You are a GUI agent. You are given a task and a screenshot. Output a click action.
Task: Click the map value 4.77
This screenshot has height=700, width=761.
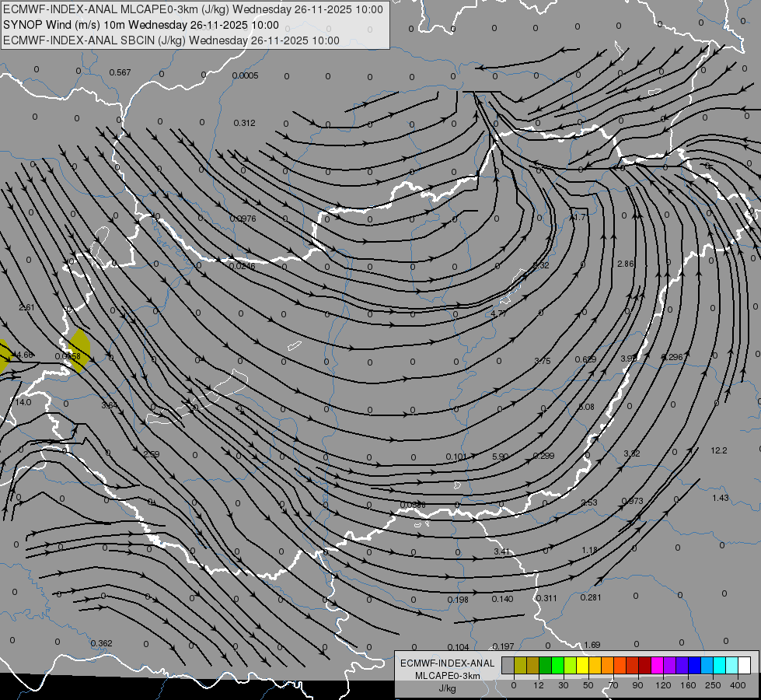pos(499,313)
